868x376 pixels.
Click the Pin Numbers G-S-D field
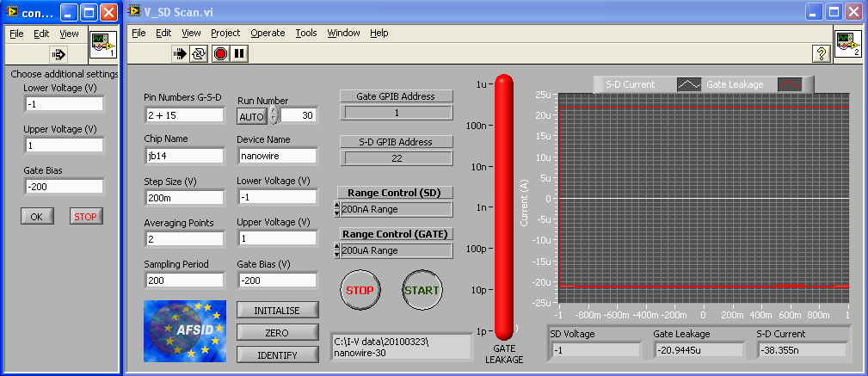click(184, 115)
